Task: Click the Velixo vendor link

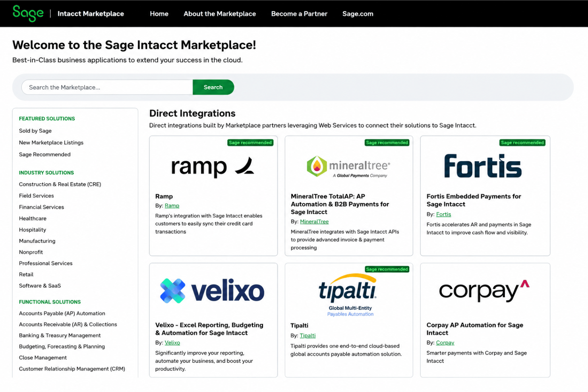Action: click(172, 343)
